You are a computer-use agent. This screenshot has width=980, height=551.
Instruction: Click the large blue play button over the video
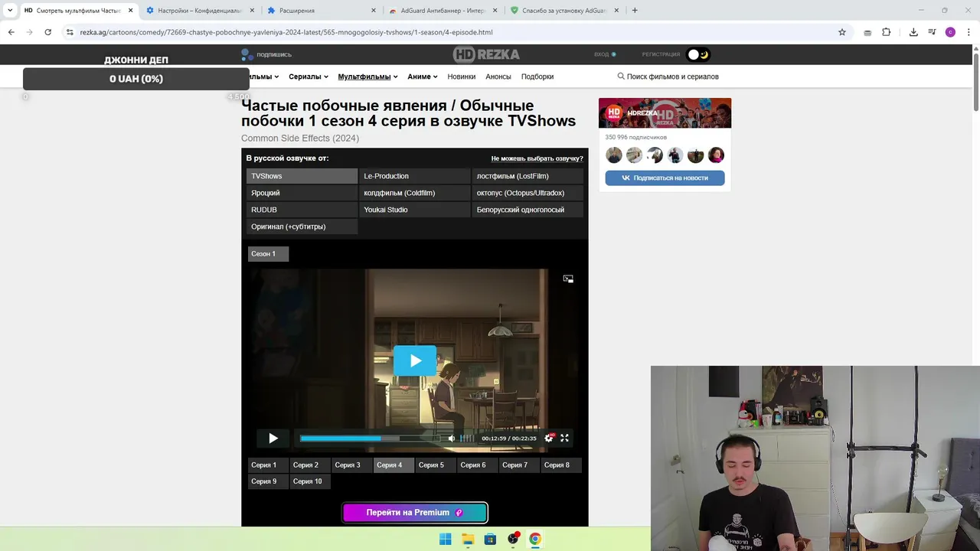click(x=415, y=360)
